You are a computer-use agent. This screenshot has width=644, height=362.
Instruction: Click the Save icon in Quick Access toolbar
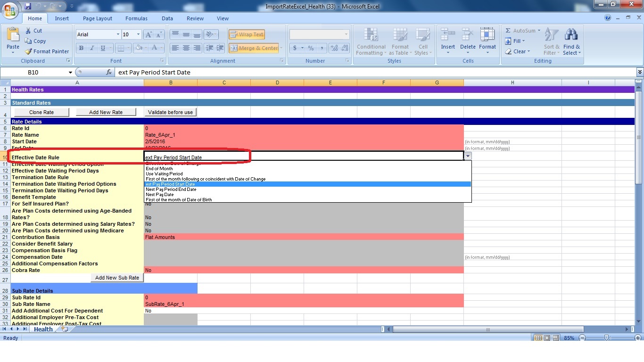pos(28,7)
